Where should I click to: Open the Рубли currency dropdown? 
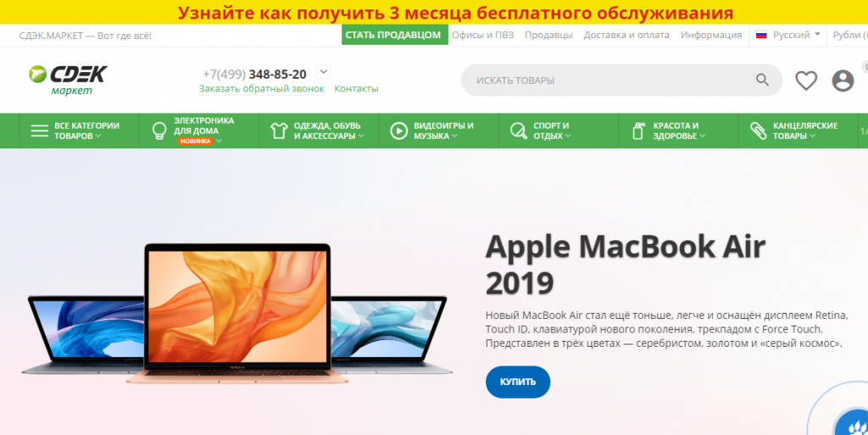(849, 35)
